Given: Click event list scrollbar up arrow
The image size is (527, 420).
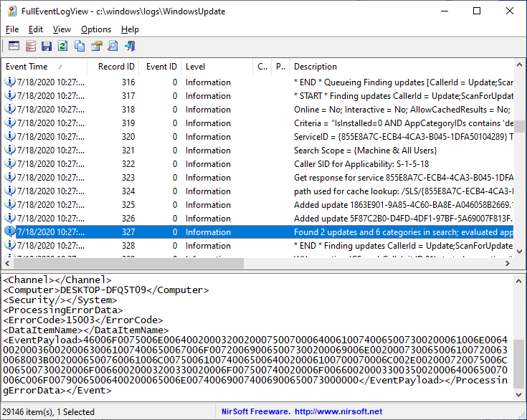Looking at the screenshot, I should pyautogui.click(x=519, y=65).
